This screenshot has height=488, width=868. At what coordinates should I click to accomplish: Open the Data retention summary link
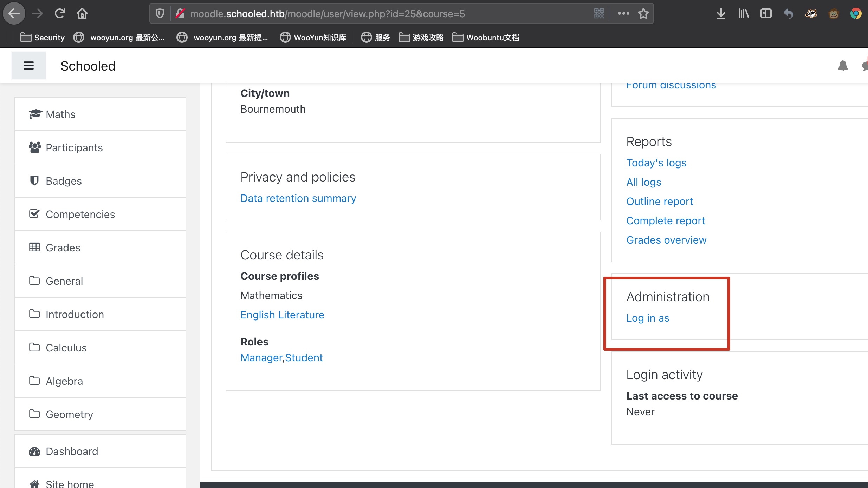[x=298, y=198]
